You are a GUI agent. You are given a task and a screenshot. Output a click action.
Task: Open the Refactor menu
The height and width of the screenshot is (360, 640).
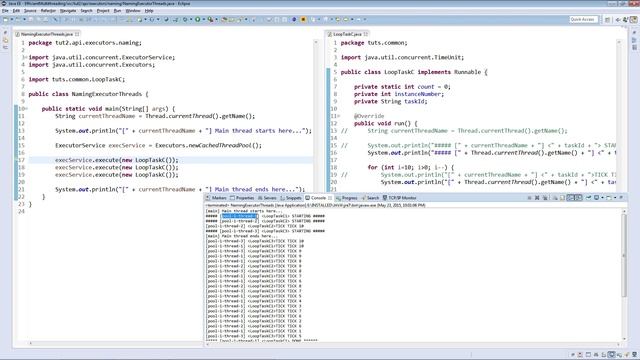[48, 11]
